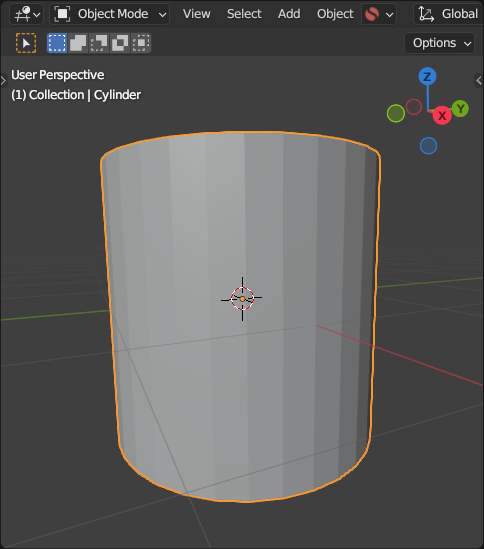Viewport: 484px width, 549px height.
Task: Expand the sidebar with right edge arrow
Action: [x=479, y=81]
